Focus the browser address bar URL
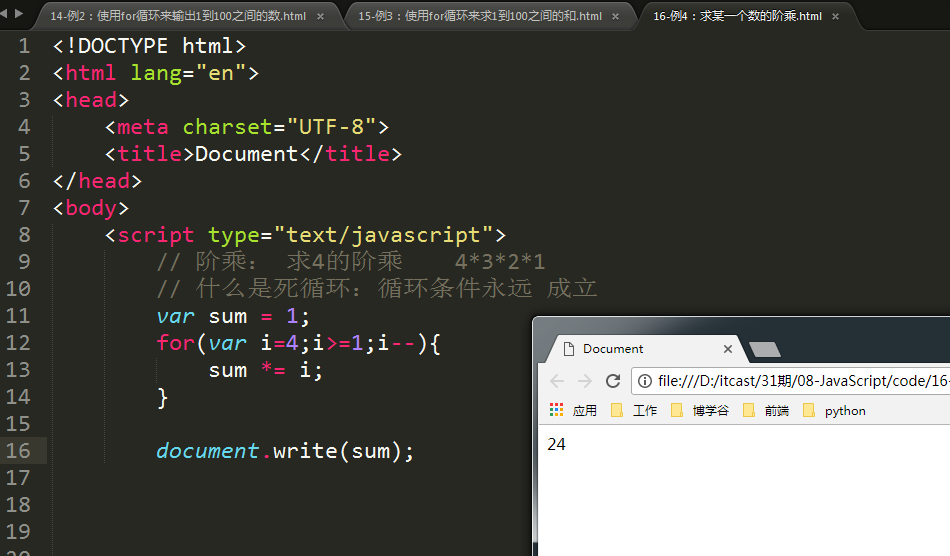The image size is (950, 556). click(x=803, y=381)
